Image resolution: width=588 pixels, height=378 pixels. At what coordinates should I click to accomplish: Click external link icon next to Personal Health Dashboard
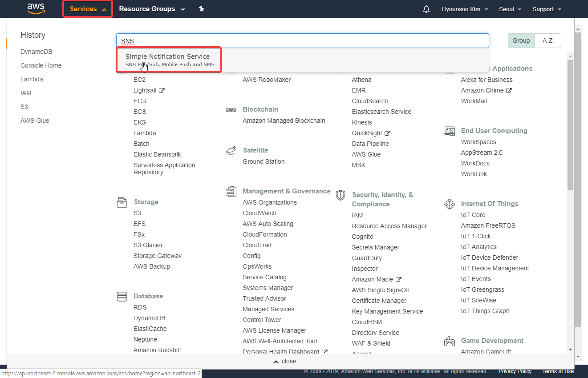point(325,352)
